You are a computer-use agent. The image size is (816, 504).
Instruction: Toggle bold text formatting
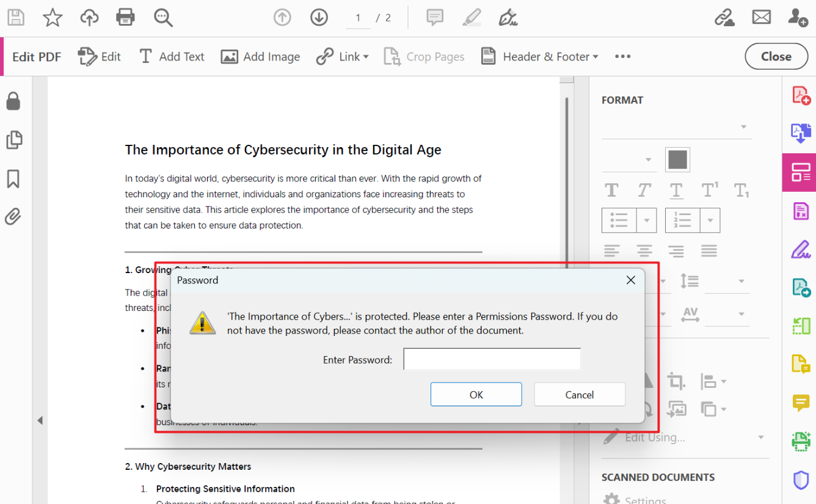click(x=611, y=190)
